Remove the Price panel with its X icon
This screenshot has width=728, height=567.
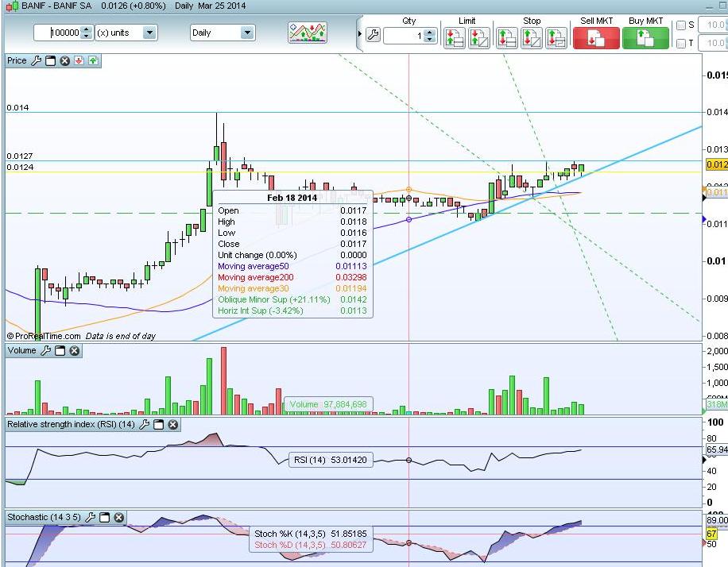(65, 61)
